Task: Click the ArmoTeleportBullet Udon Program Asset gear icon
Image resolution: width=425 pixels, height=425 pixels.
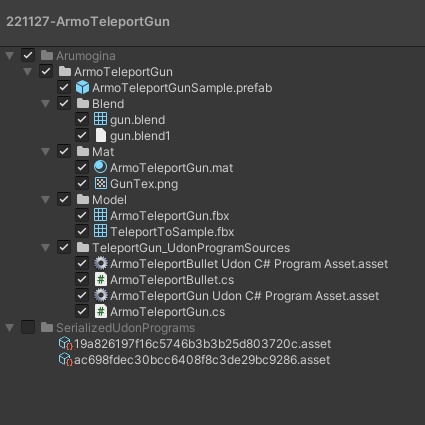Action: 100,263
